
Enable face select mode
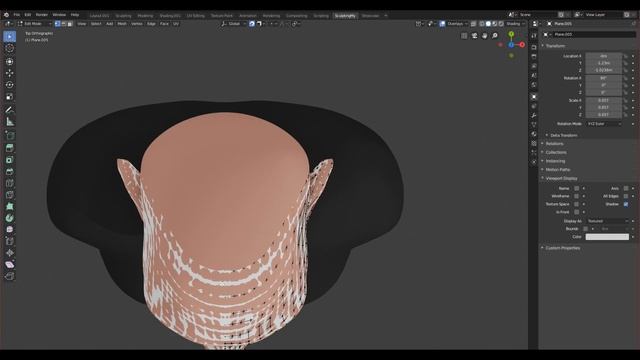point(70,24)
